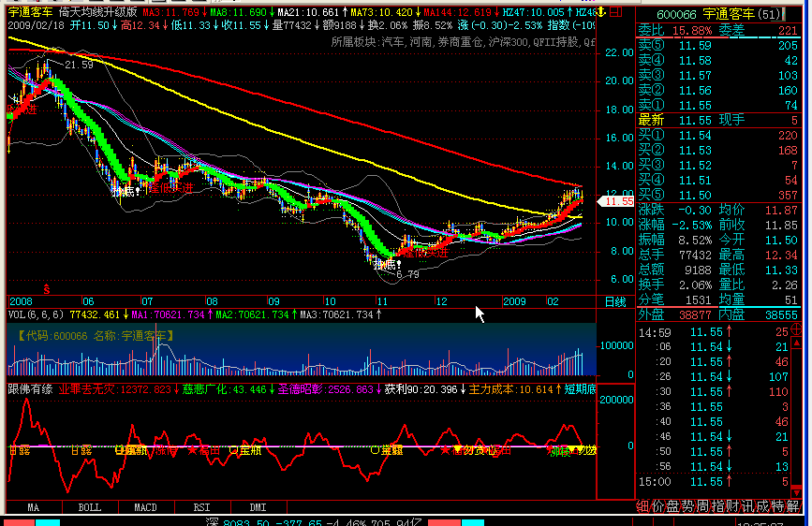
Task: Click the 所属板块 sector info line
Action: tap(463, 42)
